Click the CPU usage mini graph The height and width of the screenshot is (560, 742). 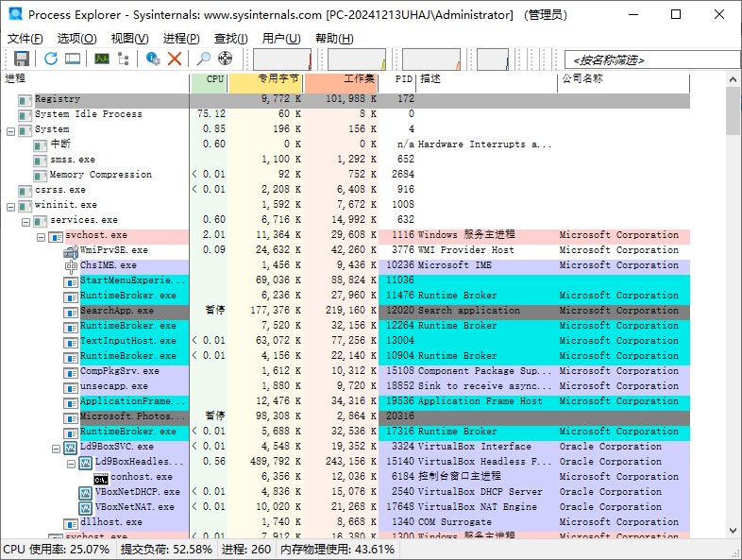[282, 59]
